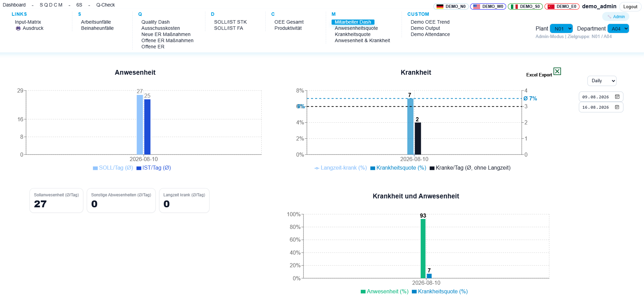Open Arbeitsunfälle link

click(96, 22)
